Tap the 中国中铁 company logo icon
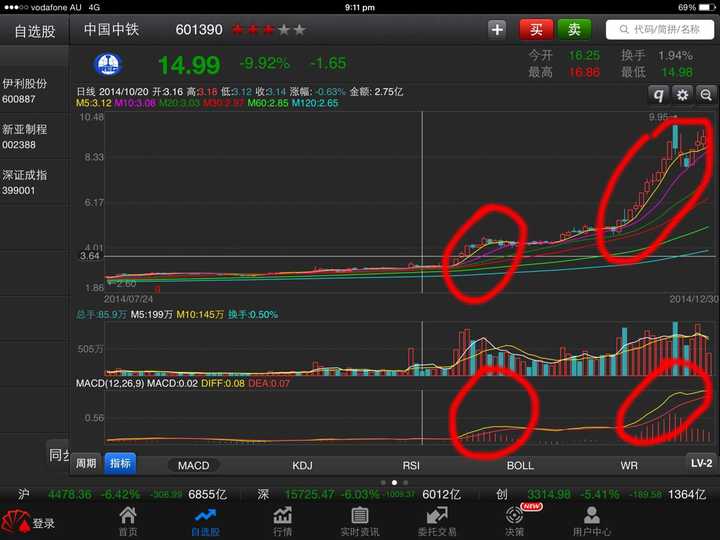720x540 pixels. [x=108, y=64]
